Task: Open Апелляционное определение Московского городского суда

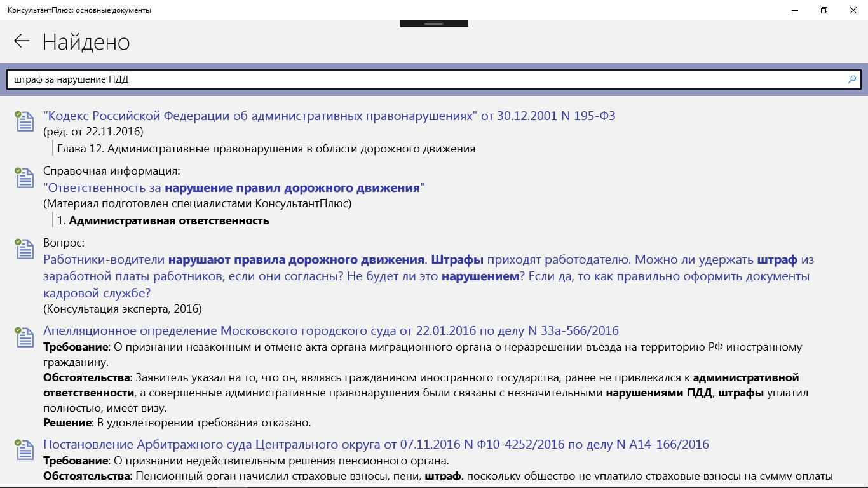Action: pos(331,330)
